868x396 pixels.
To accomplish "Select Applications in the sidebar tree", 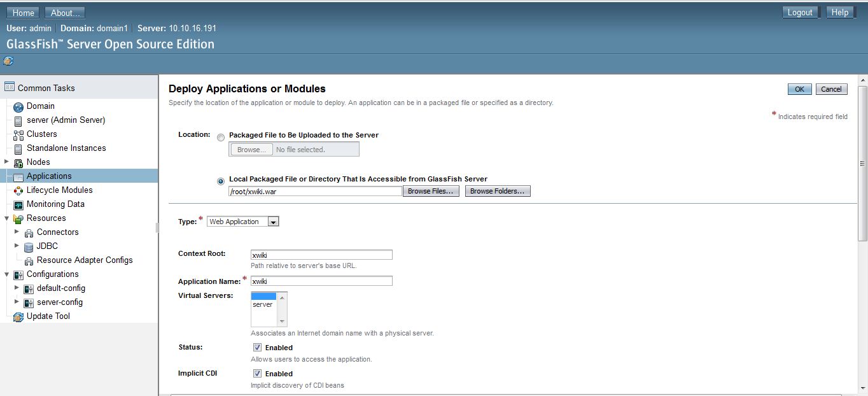I will pos(49,176).
